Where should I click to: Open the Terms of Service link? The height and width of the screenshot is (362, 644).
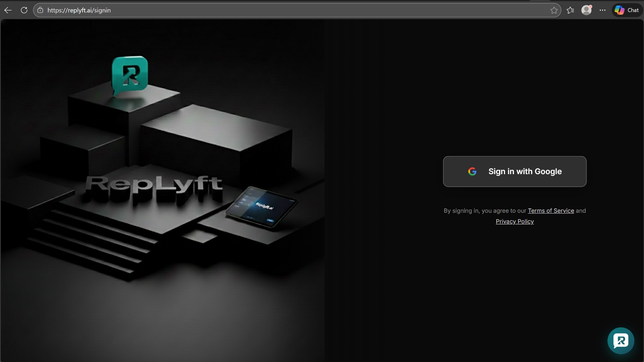pyautogui.click(x=551, y=210)
